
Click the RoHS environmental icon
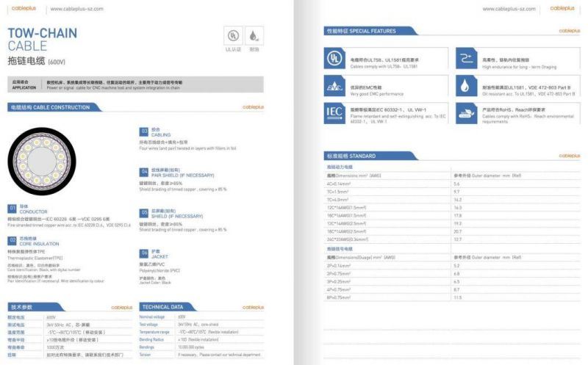[x=467, y=113]
